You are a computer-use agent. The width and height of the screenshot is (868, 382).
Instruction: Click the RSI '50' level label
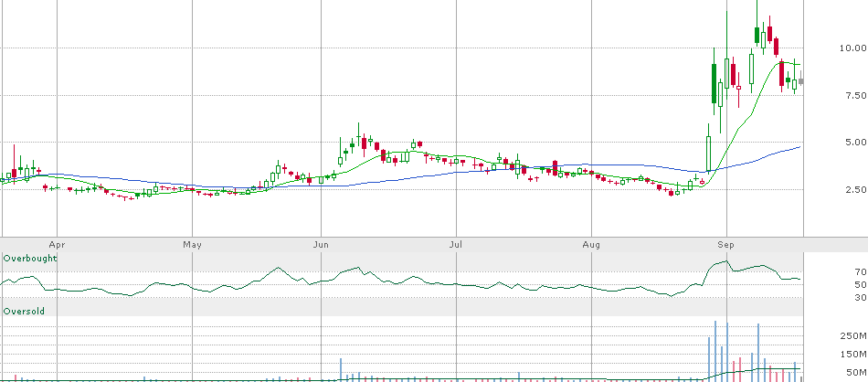(x=861, y=284)
